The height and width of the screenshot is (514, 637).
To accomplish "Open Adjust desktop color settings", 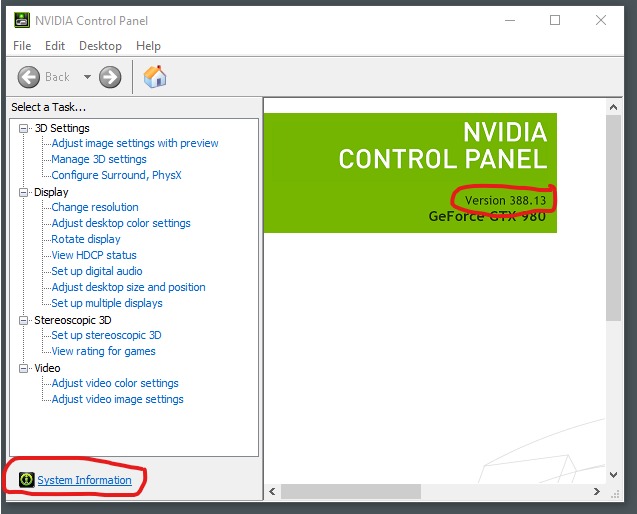I will click(121, 223).
